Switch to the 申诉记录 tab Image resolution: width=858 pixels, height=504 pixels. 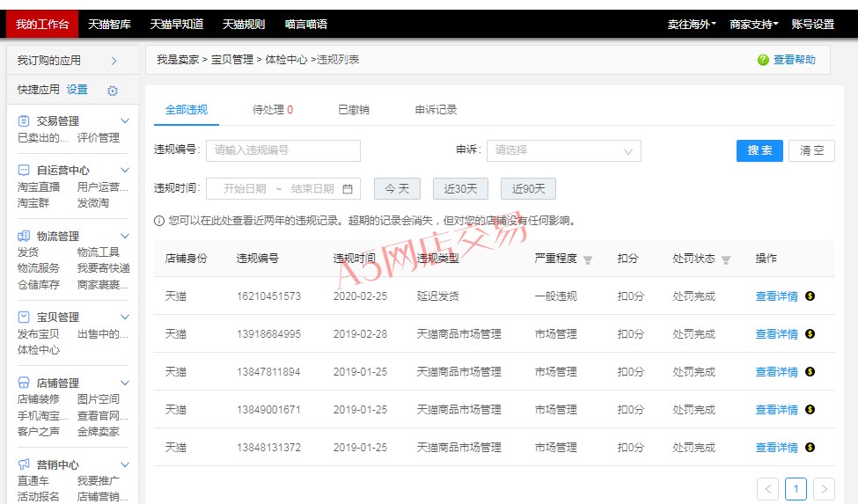click(436, 110)
